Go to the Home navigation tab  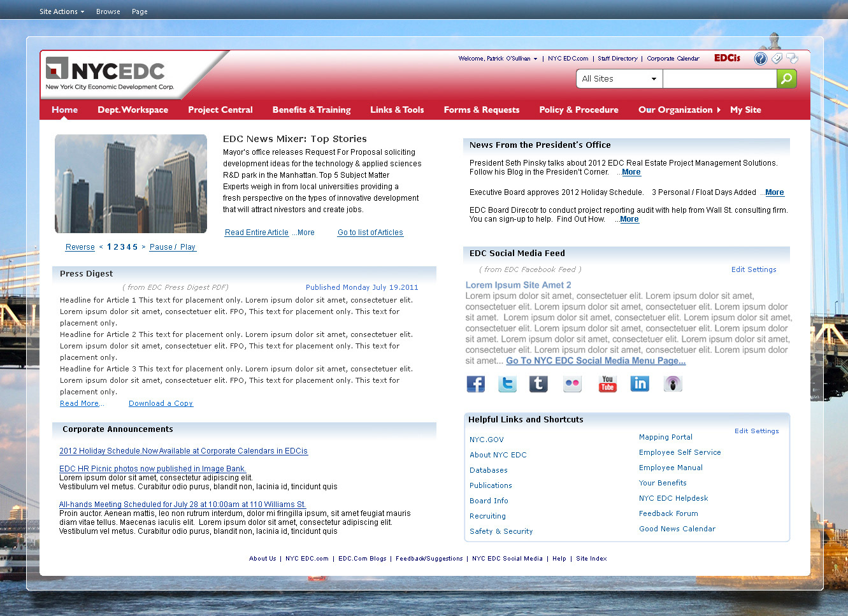(65, 110)
